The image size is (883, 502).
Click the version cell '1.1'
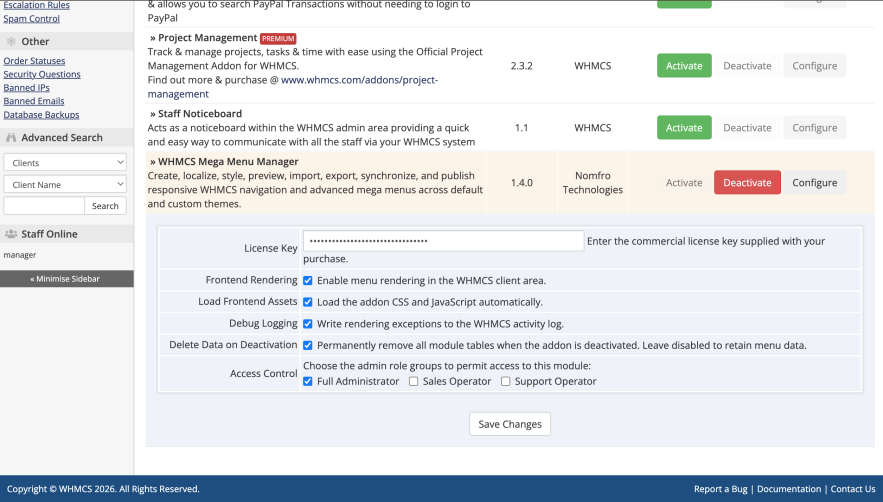point(521,128)
